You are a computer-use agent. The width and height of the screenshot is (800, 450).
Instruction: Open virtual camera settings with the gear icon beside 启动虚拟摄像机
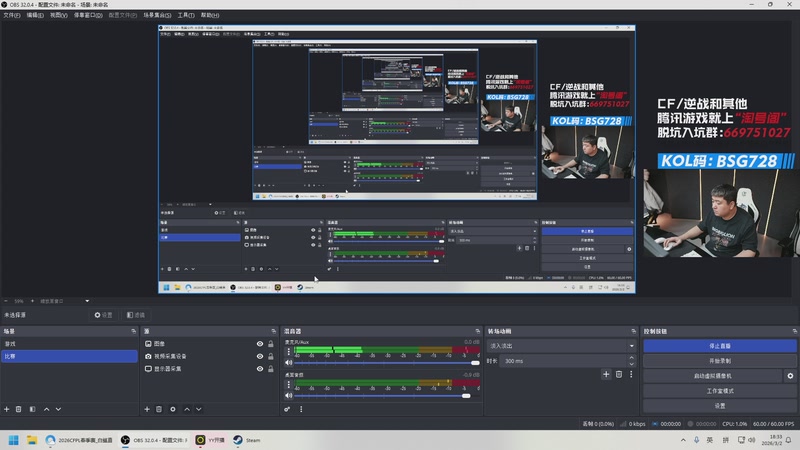pos(790,376)
